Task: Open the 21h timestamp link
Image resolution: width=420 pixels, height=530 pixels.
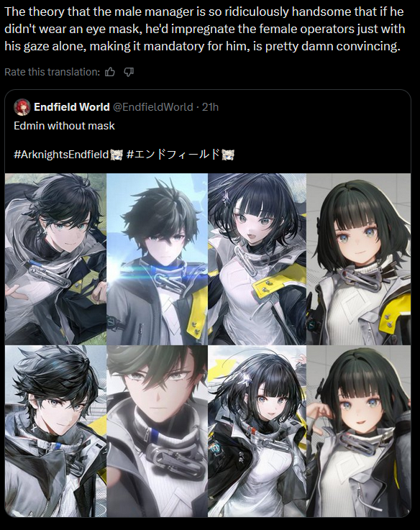Action: tap(210, 107)
